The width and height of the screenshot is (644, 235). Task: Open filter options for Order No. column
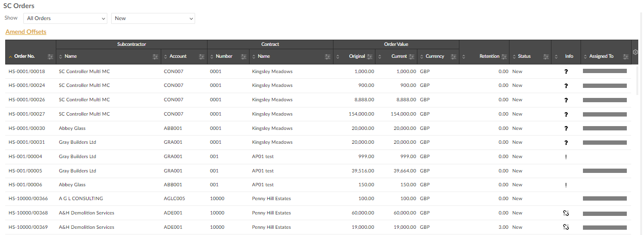coord(51,56)
